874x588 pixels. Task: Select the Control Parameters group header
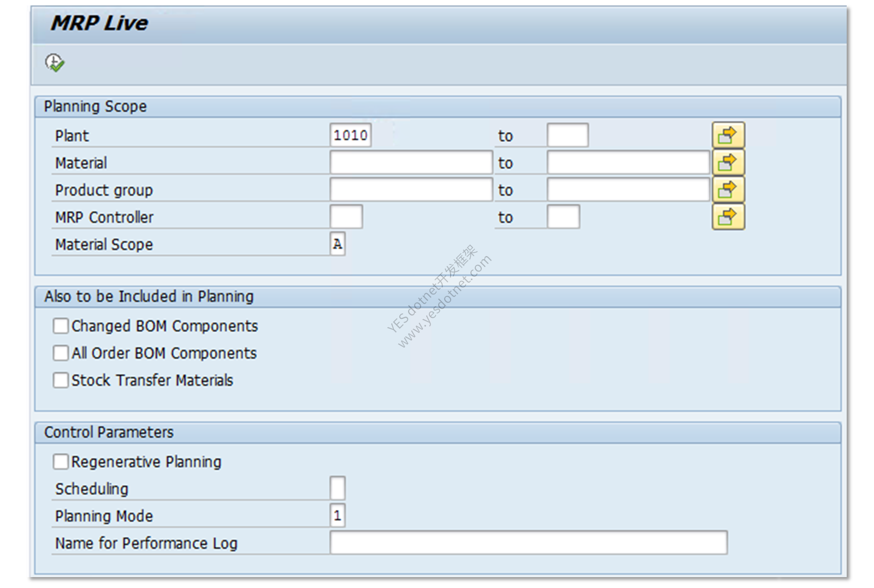point(438,432)
